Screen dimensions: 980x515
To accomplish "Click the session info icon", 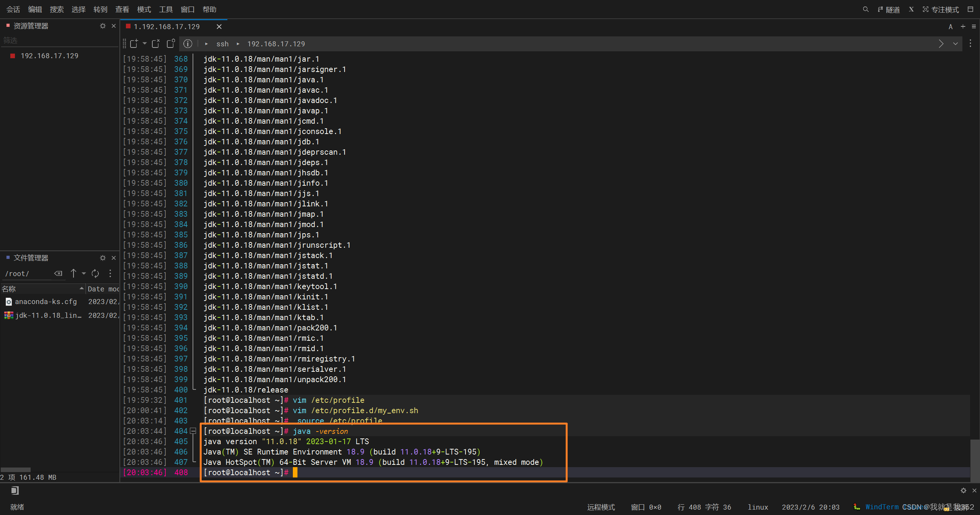I will point(188,44).
